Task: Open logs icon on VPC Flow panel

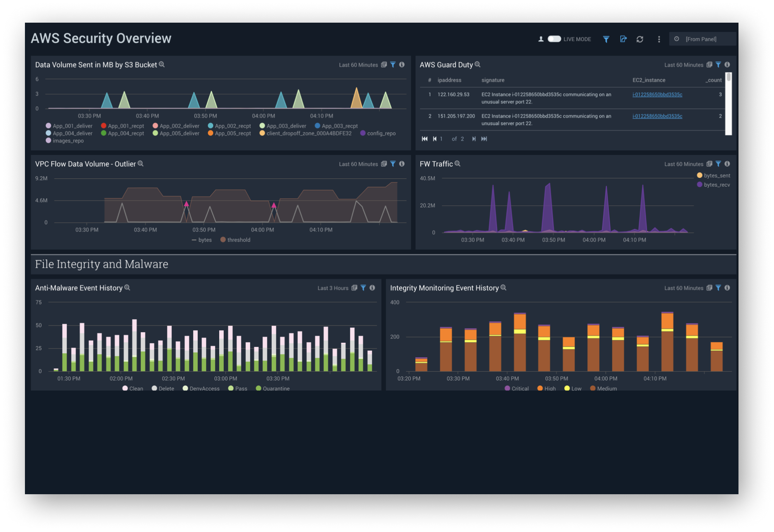Action: [384, 164]
